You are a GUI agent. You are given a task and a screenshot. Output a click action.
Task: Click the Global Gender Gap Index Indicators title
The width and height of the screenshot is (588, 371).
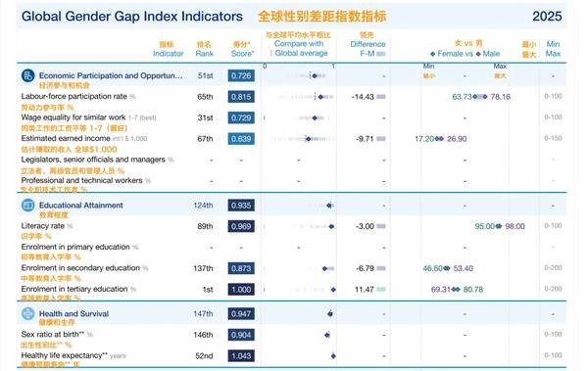[x=132, y=16]
